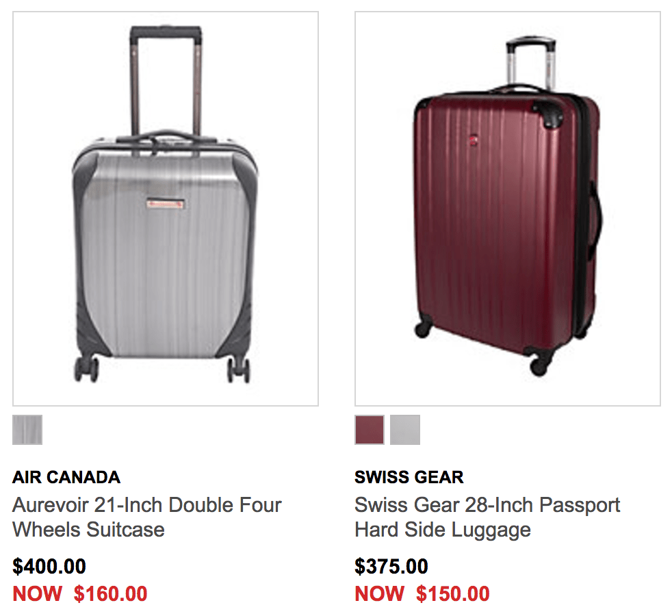672x616 pixels.
Task: Click the original $375.00 price
Action: pos(391,566)
